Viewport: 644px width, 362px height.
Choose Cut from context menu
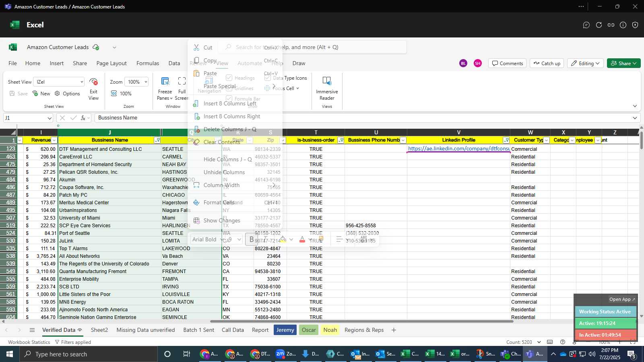point(235,47)
